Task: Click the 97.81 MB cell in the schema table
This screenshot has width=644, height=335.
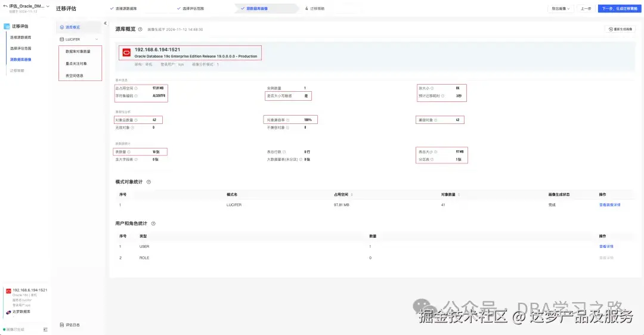Action: pyautogui.click(x=341, y=205)
